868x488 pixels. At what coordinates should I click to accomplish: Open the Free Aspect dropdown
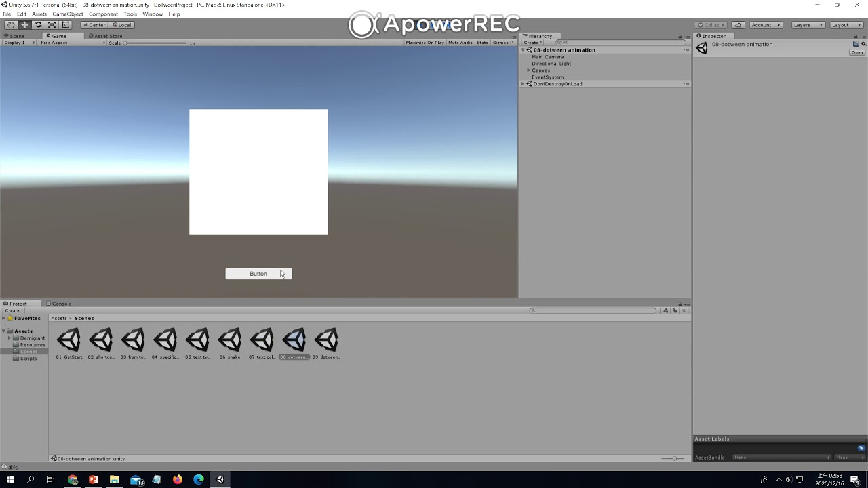click(x=73, y=43)
